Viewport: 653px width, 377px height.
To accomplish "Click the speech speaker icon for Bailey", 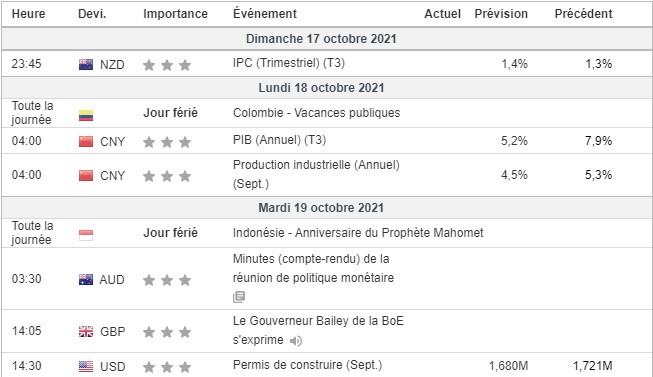I will [295, 341].
